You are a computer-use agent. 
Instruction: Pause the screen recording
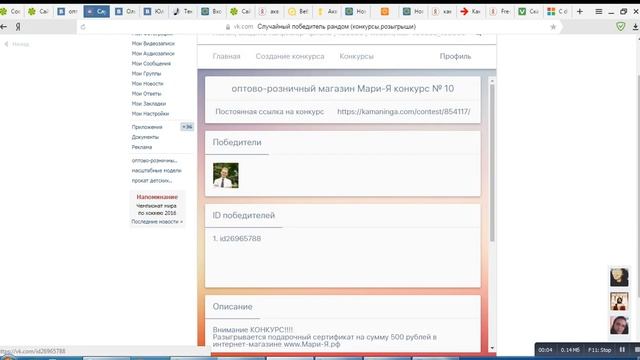coord(622,350)
